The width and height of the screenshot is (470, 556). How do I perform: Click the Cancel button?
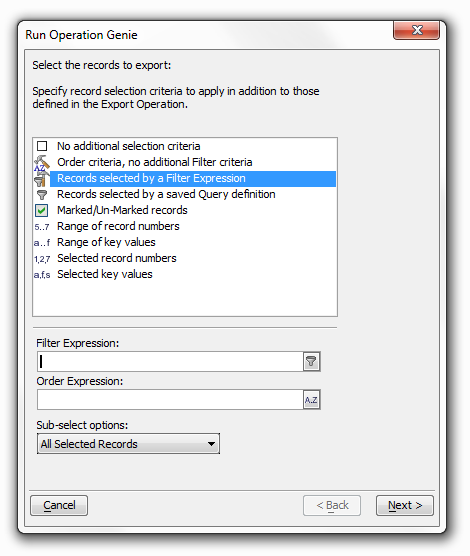tap(59, 505)
